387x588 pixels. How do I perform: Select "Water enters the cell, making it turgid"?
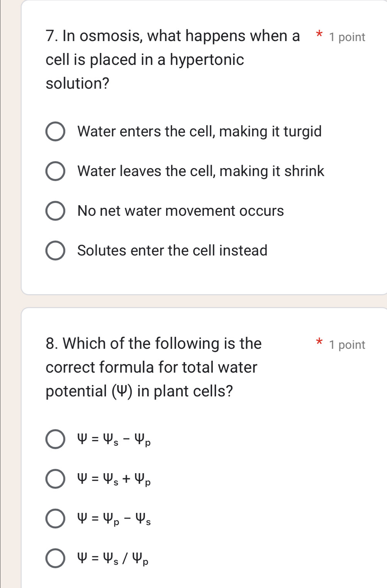[56, 131]
